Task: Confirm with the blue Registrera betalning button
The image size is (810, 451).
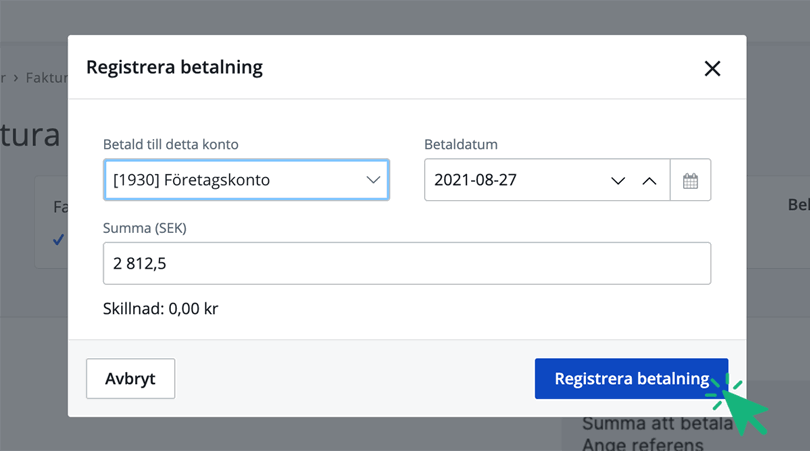Action: (x=631, y=379)
